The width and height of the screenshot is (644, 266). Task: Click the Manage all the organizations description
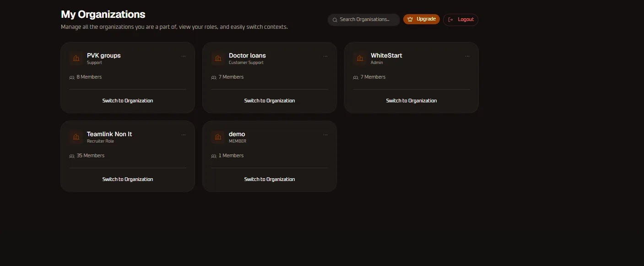[x=174, y=27]
